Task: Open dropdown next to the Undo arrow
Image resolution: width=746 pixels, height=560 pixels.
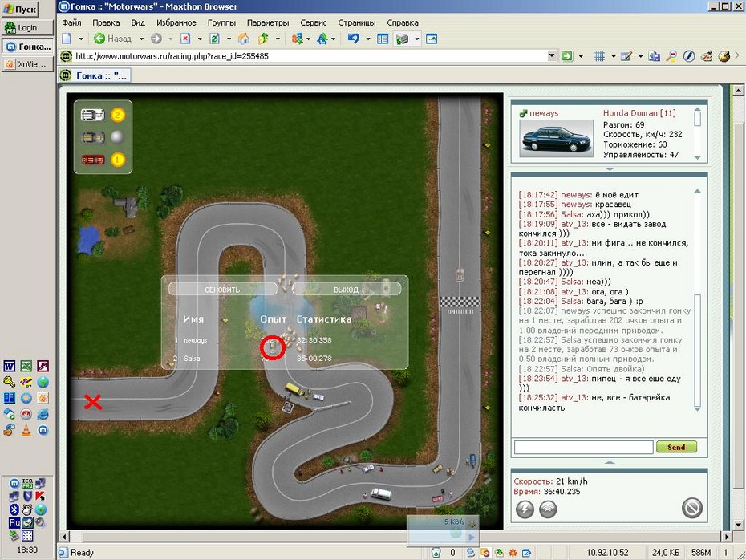Action: point(367,39)
